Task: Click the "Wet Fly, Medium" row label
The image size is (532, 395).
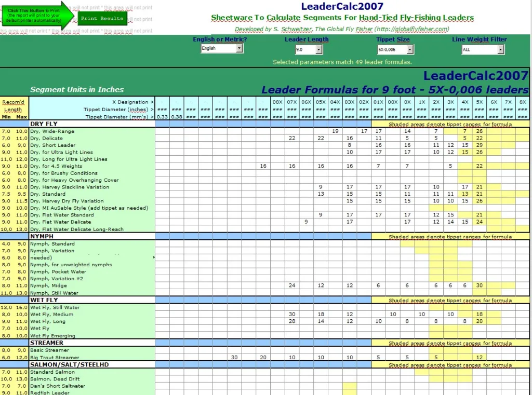Action: [x=51, y=314]
